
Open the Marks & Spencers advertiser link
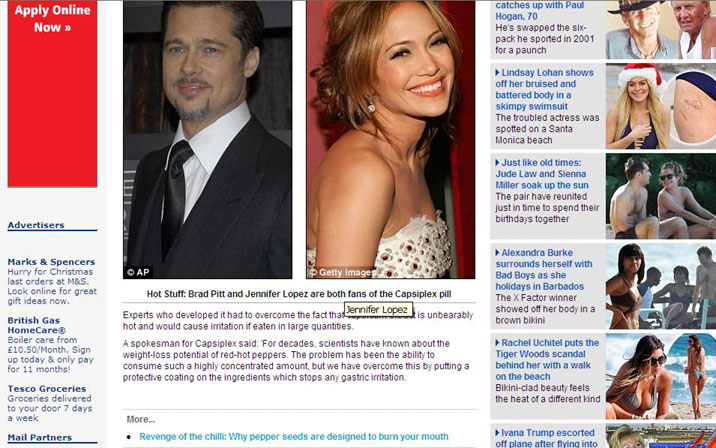(52, 262)
